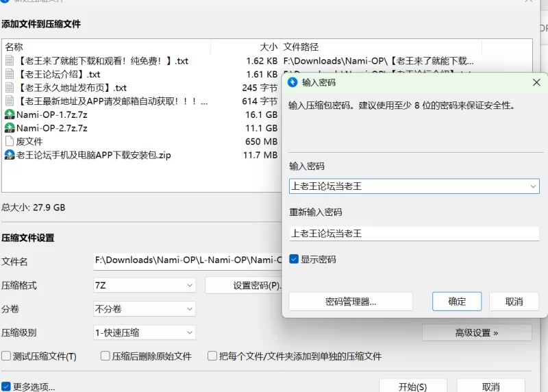Image resolution: width=548 pixels, height=392 pixels.
Task: Click the 老王论坛介绍 text file icon
Action: (10, 74)
